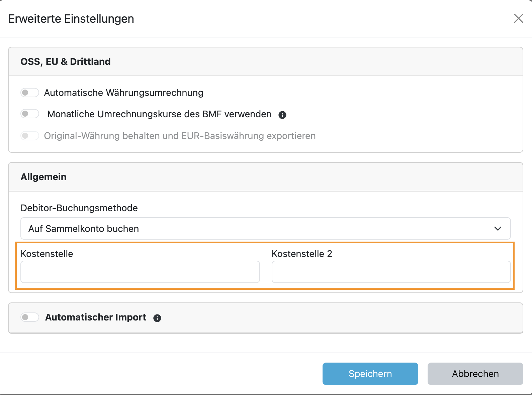Screen dimensions: 532x395
Task: Click the Automatische Währungsumrechnung label text
Action: (x=123, y=93)
